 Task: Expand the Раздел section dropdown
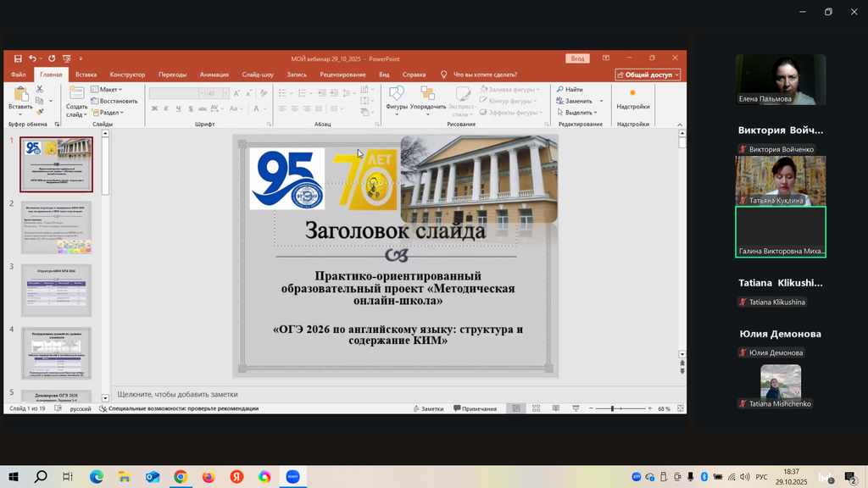[110, 113]
